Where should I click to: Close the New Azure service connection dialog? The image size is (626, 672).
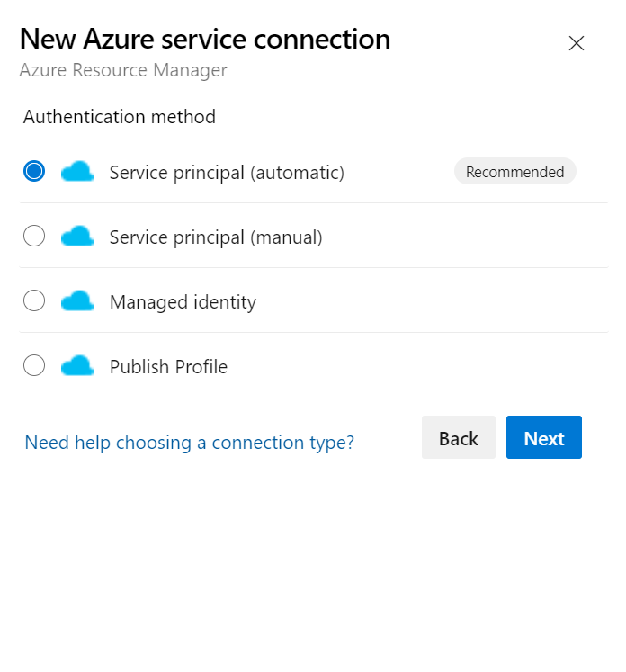coord(577,43)
